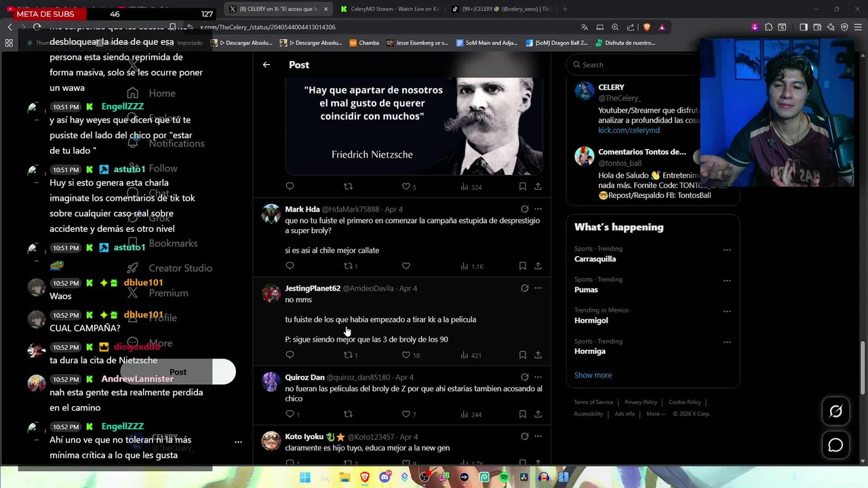Screen dimensions: 868x488
Task: Reply to JestingPlanet62's tweet
Action: tap(290, 354)
